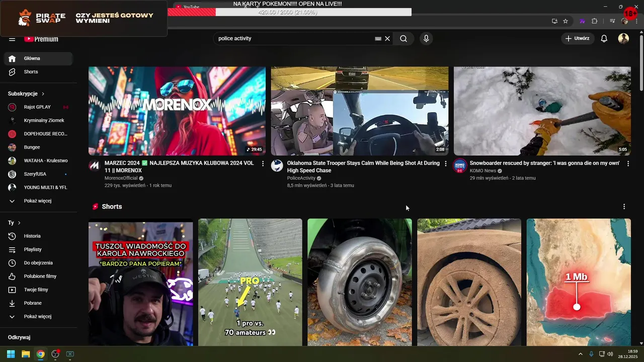Open Chrome extensions puzzle icon
The width and height of the screenshot is (644, 362).
(x=595, y=21)
